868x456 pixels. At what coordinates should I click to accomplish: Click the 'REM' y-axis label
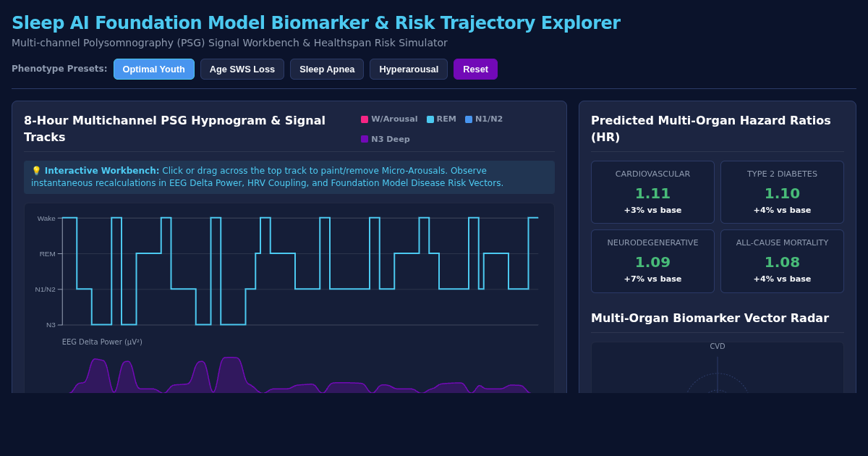pos(48,254)
